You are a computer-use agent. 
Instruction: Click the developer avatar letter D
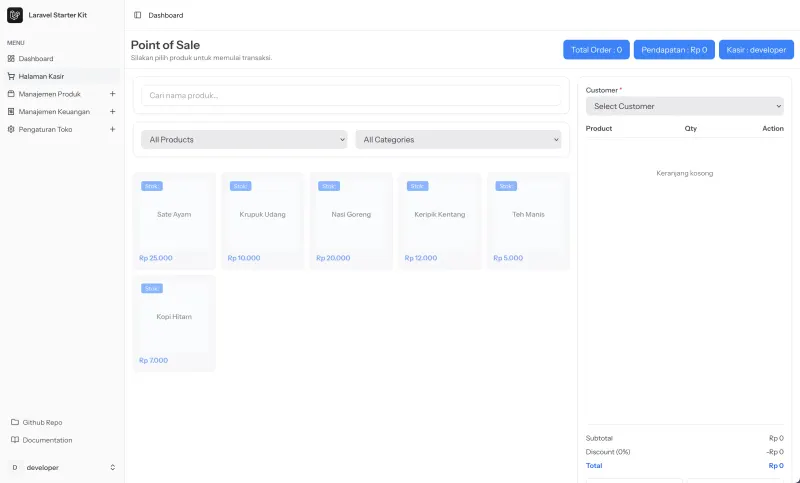15,468
